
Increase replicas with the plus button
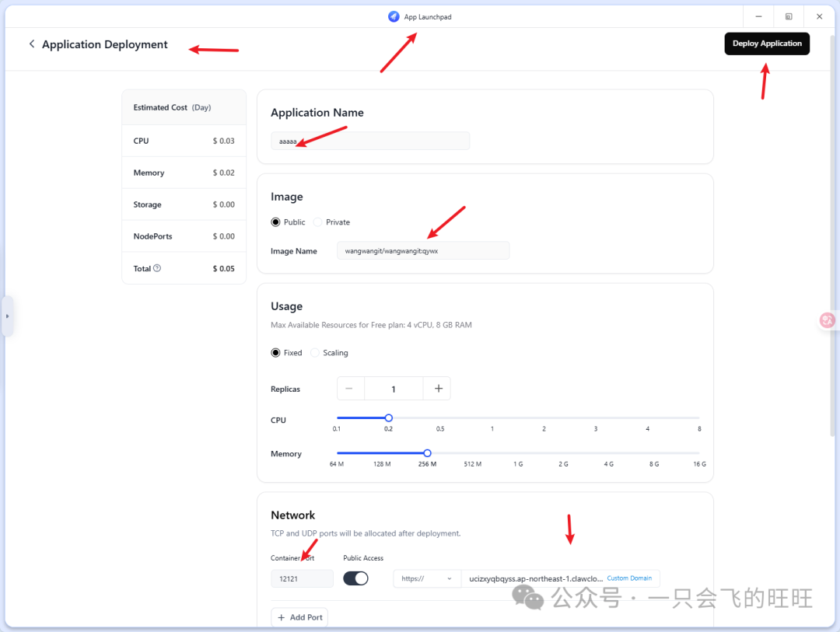point(438,389)
